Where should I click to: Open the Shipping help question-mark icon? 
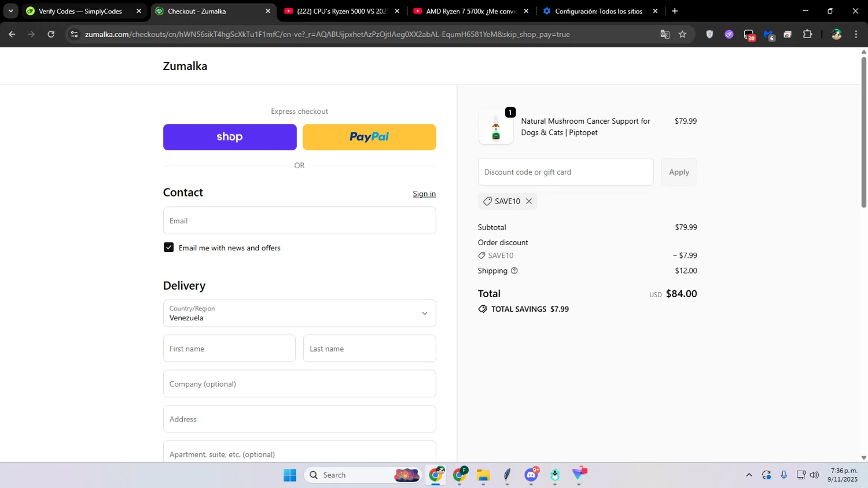[514, 271]
